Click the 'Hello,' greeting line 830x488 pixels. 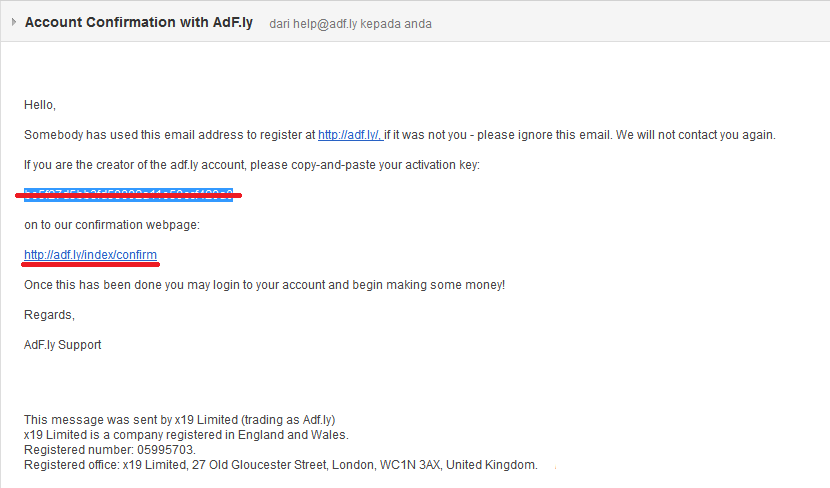[40, 105]
